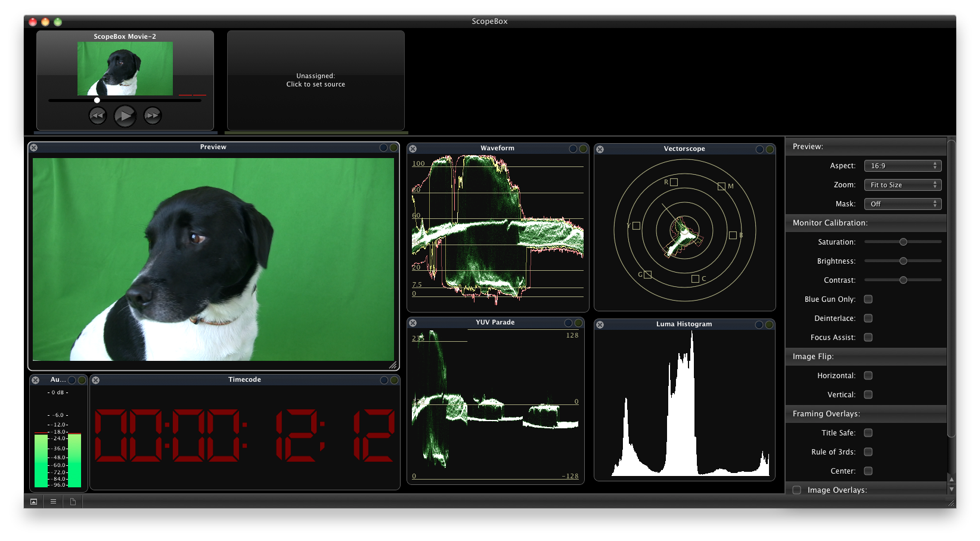Click the movie scrubber playhead knob
The height and width of the screenshot is (541, 980).
click(x=97, y=100)
